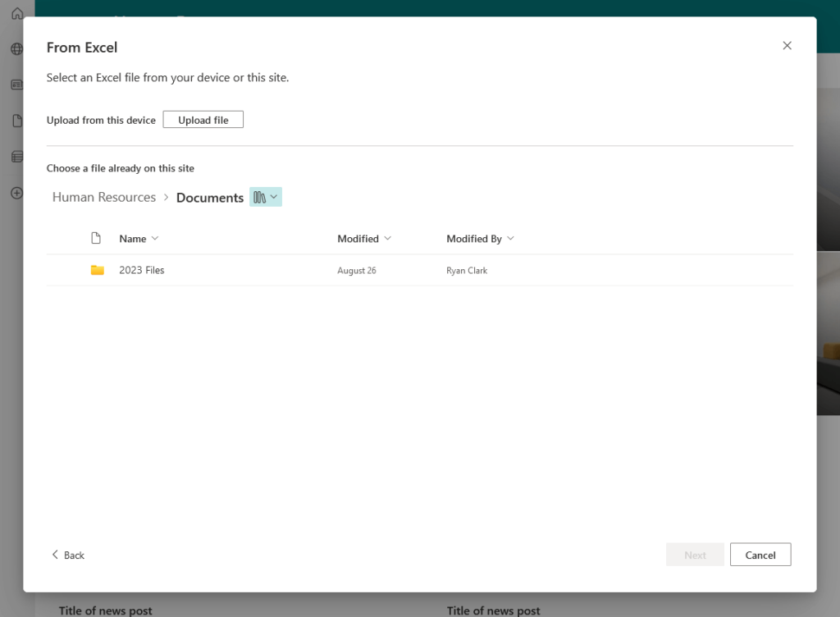The height and width of the screenshot is (617, 840).
Task: Click the Upload file button
Action: 203,120
